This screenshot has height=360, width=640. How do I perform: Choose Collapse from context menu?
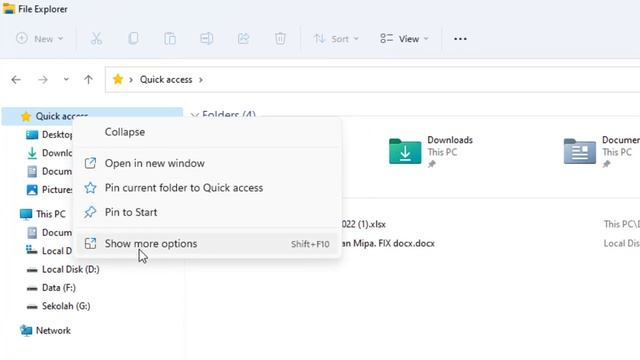coord(207,132)
